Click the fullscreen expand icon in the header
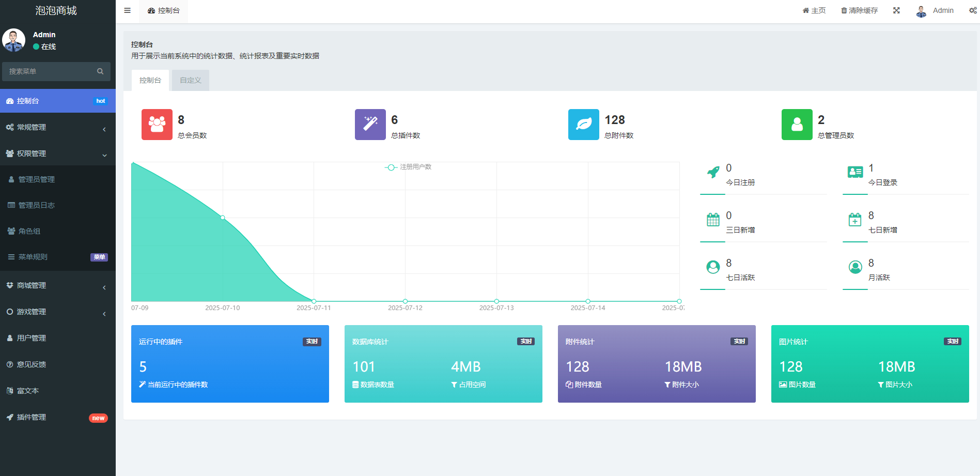The width and height of the screenshot is (980, 476). [x=896, y=10]
